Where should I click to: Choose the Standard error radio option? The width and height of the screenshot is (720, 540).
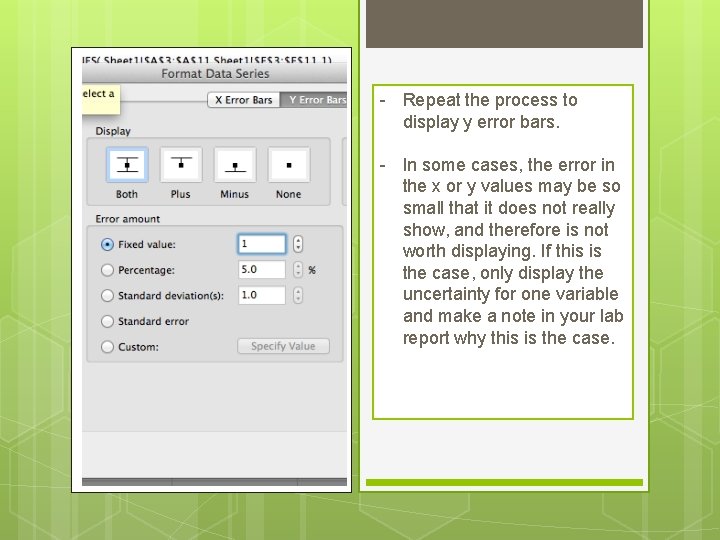pos(107,321)
